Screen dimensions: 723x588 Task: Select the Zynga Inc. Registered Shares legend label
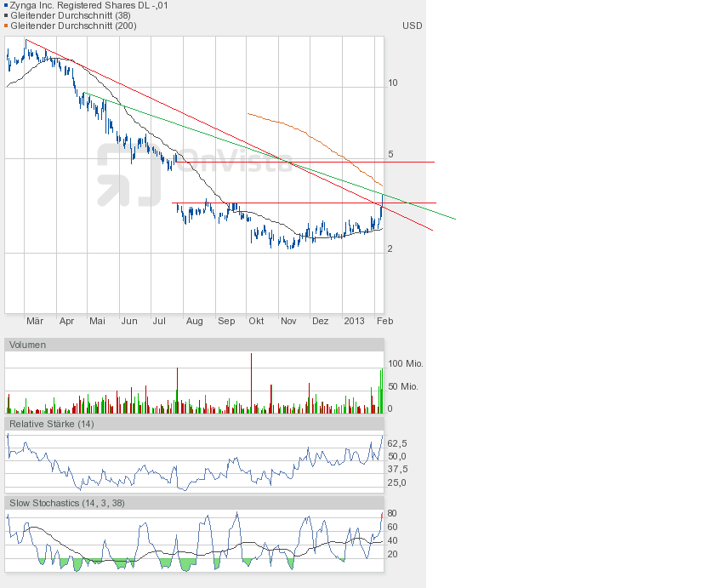(88, 5)
